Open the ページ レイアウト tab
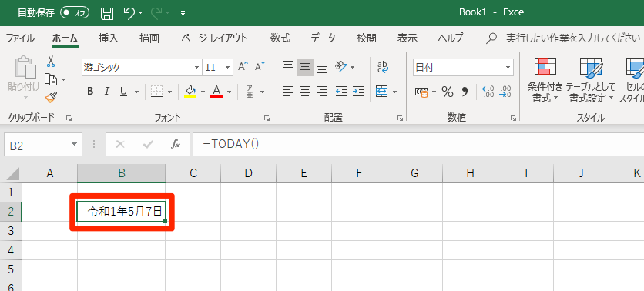Viewport: 644px width, 291px height. [214, 38]
